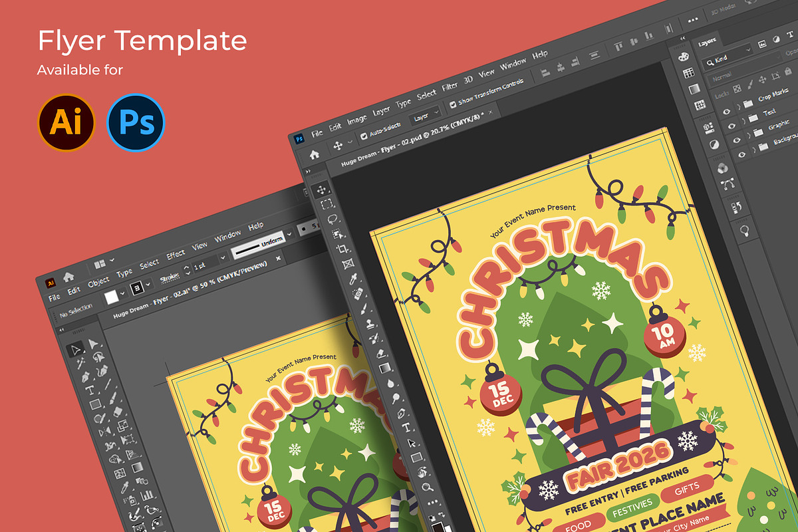The image size is (798, 532).
Task: Close the Flyer - 02.ai tab
Action: pos(278,258)
